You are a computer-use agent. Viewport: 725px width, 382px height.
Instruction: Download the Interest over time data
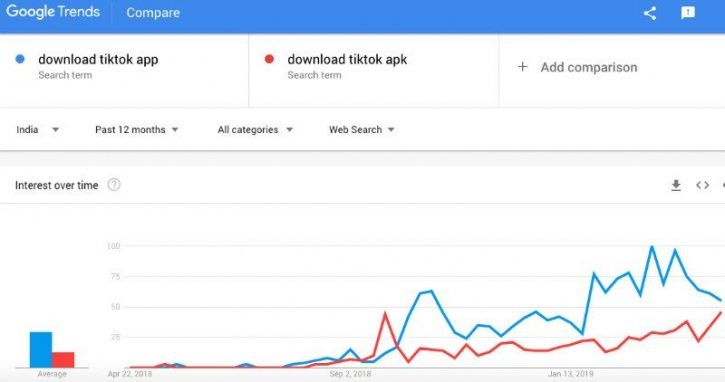tap(676, 185)
